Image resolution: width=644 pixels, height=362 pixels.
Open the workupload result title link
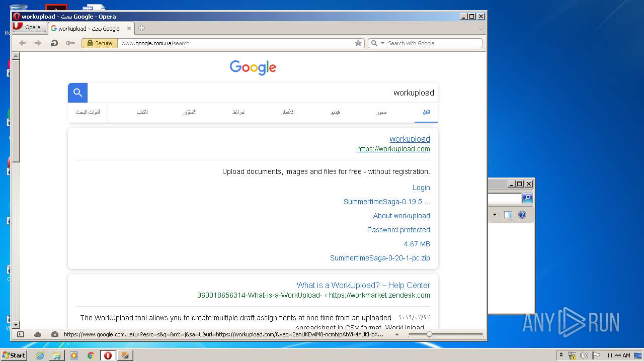(410, 139)
